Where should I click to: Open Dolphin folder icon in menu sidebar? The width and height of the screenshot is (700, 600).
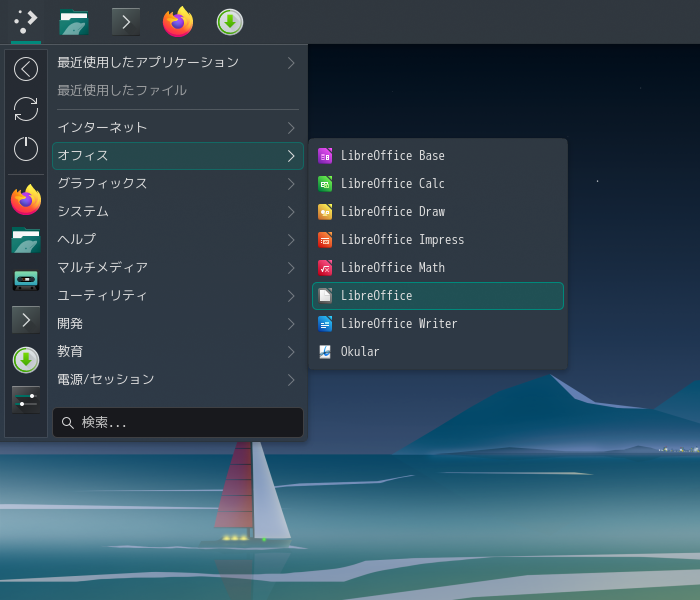pos(26,240)
